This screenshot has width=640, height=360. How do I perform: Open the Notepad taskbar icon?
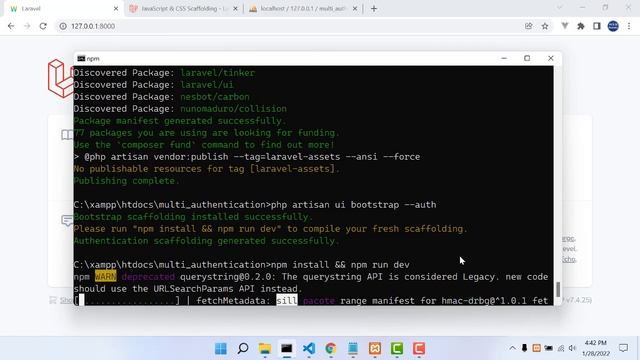pos(353,349)
